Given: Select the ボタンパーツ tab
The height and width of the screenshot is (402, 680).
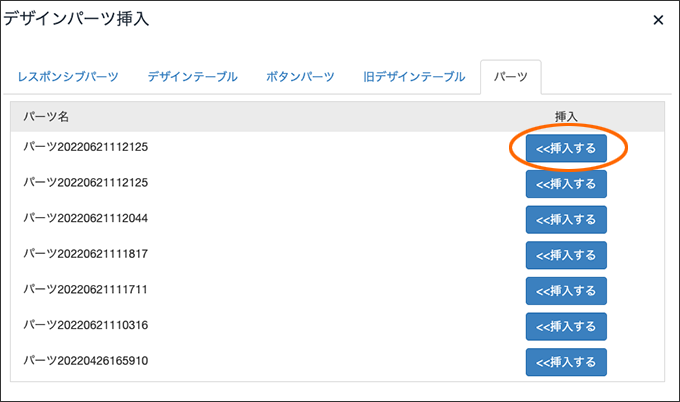Looking at the screenshot, I should [300, 77].
